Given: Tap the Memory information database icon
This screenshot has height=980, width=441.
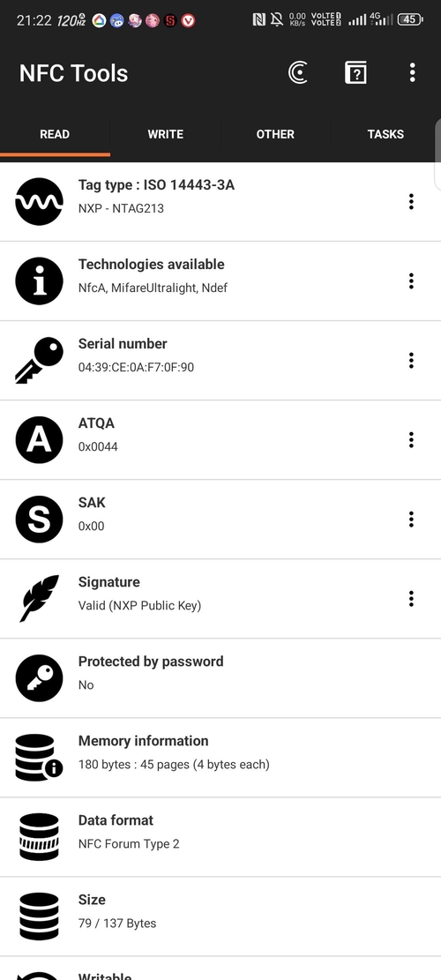Looking at the screenshot, I should click(40, 758).
